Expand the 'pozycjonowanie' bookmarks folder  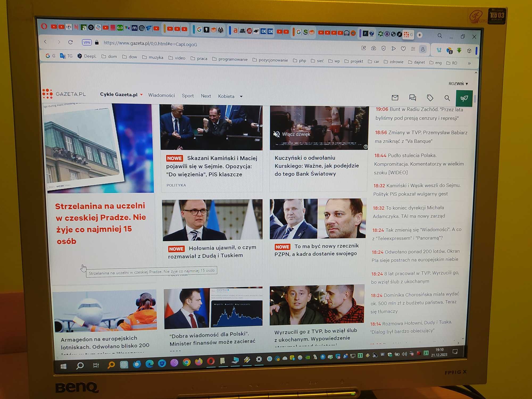270,60
